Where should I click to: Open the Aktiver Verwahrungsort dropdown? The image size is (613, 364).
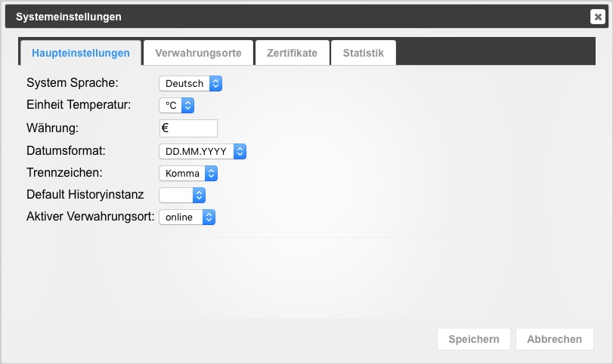187,217
